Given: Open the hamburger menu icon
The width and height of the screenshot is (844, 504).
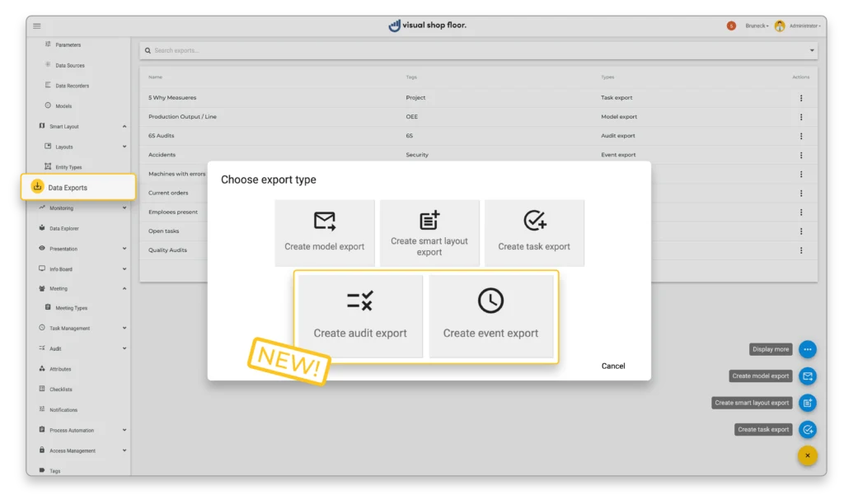Looking at the screenshot, I should click(36, 26).
